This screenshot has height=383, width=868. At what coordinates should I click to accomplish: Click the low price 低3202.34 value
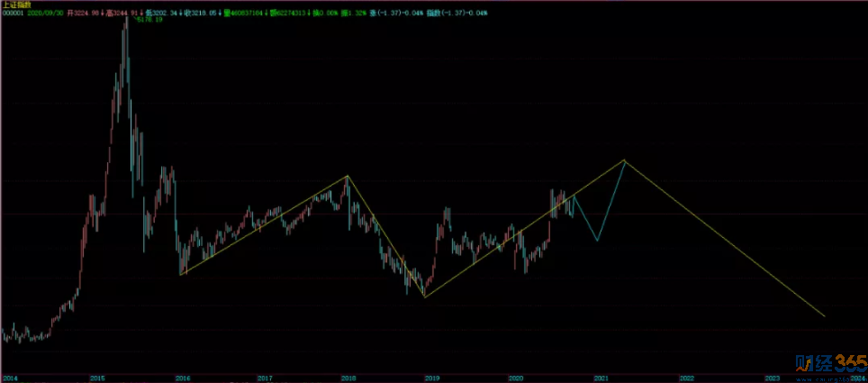tap(164, 14)
